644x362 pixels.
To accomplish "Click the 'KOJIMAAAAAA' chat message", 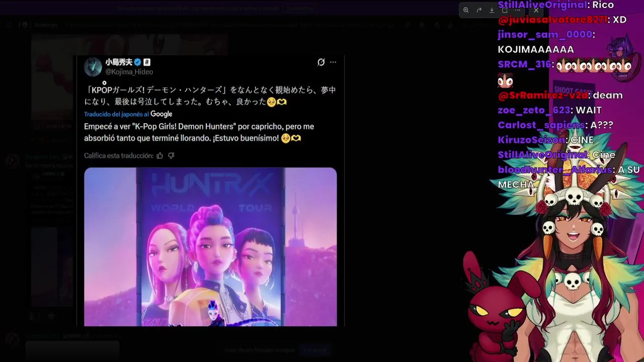I will (536, 49).
